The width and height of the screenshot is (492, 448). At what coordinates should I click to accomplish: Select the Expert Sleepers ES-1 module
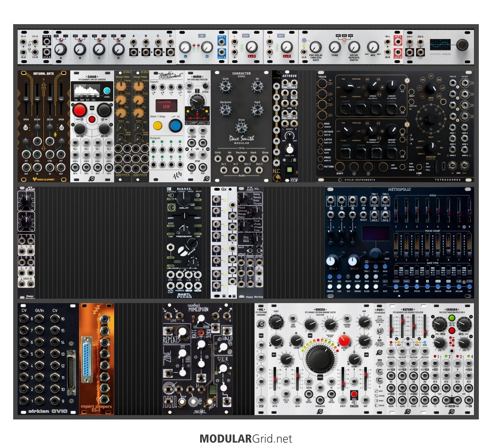click(x=97, y=359)
